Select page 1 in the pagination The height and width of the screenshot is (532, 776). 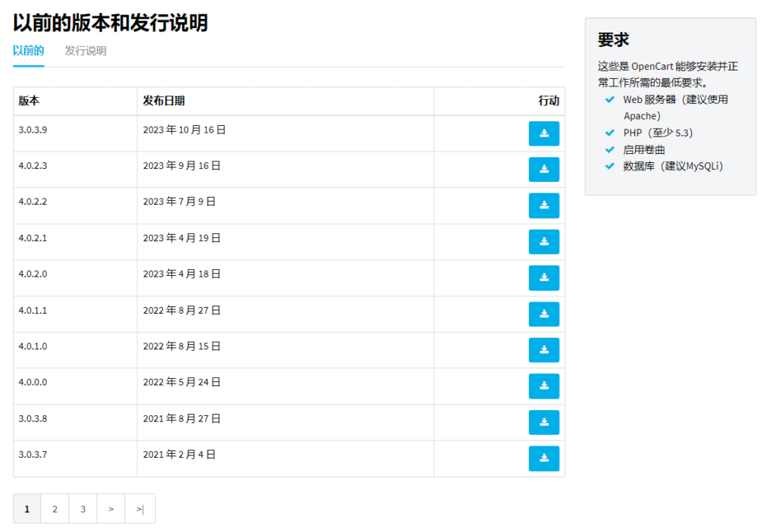pos(27,509)
